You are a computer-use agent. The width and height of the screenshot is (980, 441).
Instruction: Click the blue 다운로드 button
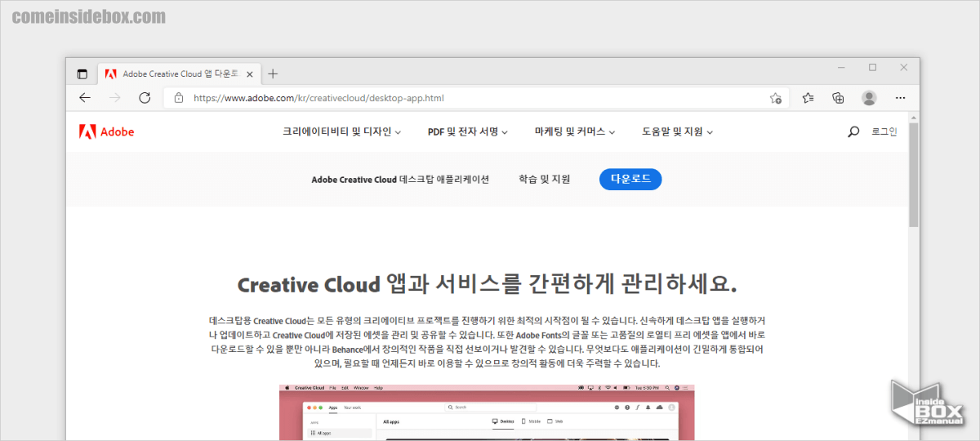[630, 180]
